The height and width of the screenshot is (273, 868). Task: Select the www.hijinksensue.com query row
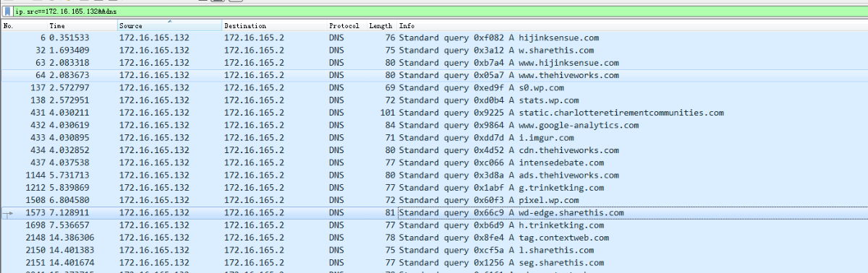click(x=434, y=63)
